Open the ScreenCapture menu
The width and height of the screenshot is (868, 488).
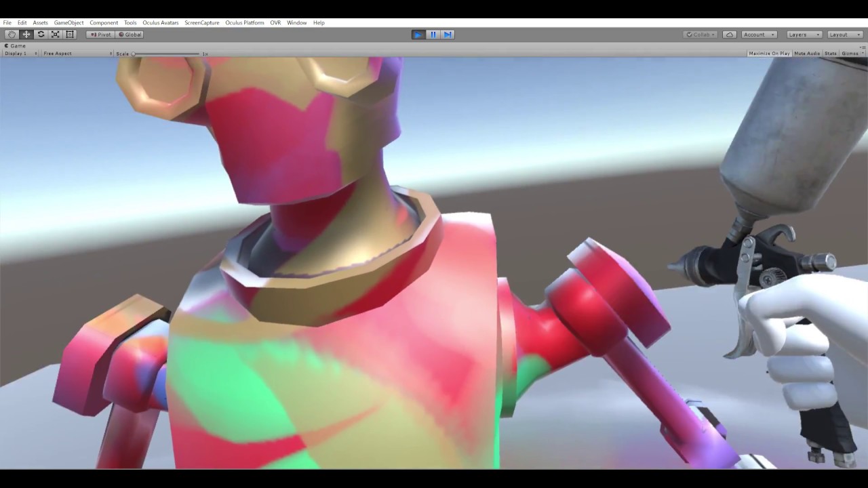(x=202, y=22)
